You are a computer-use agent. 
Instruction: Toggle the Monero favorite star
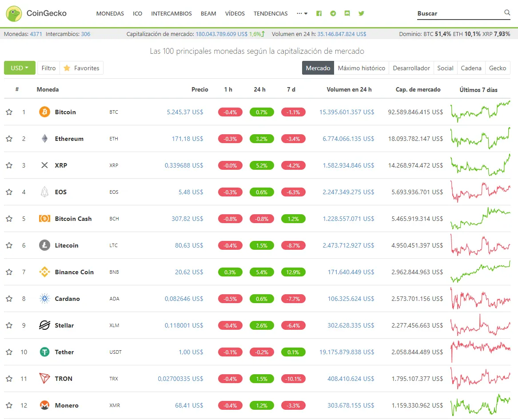[x=9, y=405]
